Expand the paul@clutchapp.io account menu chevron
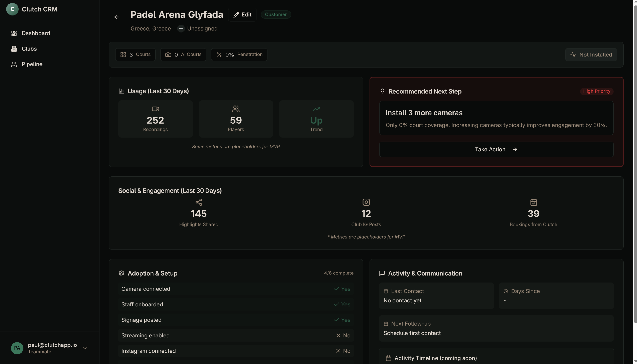 [x=85, y=348]
